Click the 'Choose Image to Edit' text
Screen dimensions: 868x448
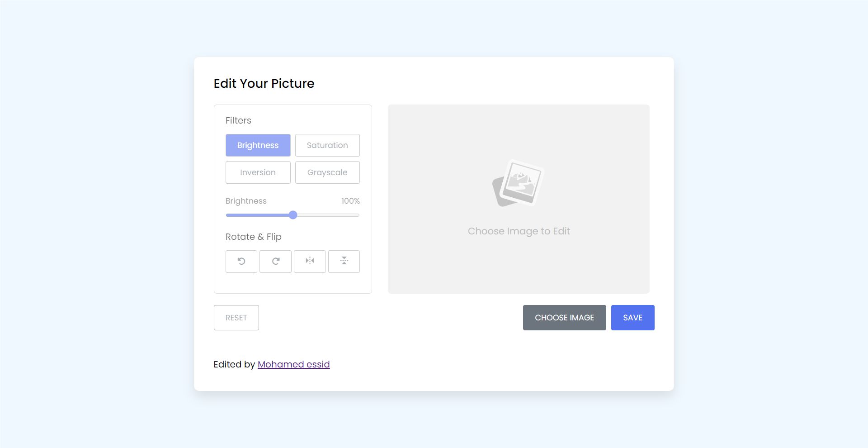(519, 231)
